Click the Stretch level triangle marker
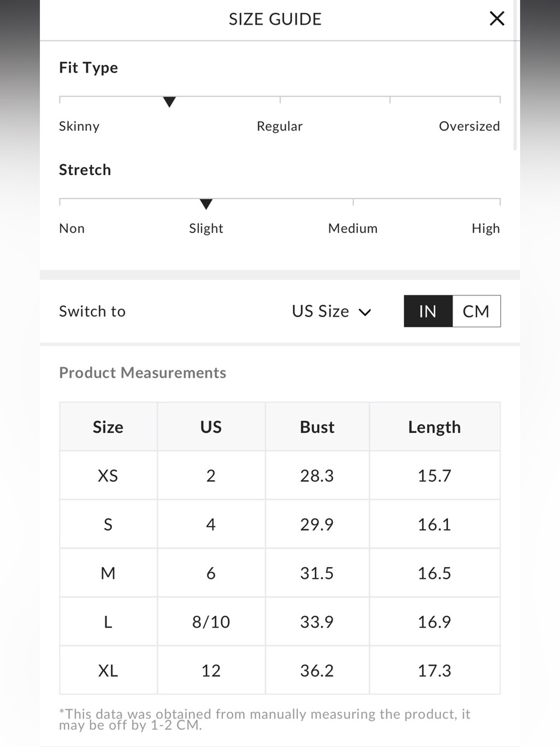 click(206, 204)
